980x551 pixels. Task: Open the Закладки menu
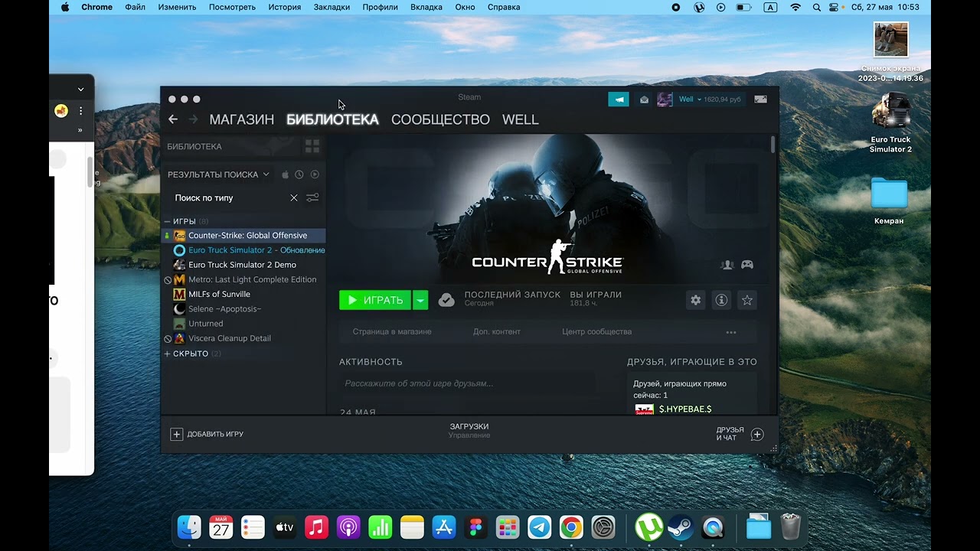pyautogui.click(x=332, y=7)
